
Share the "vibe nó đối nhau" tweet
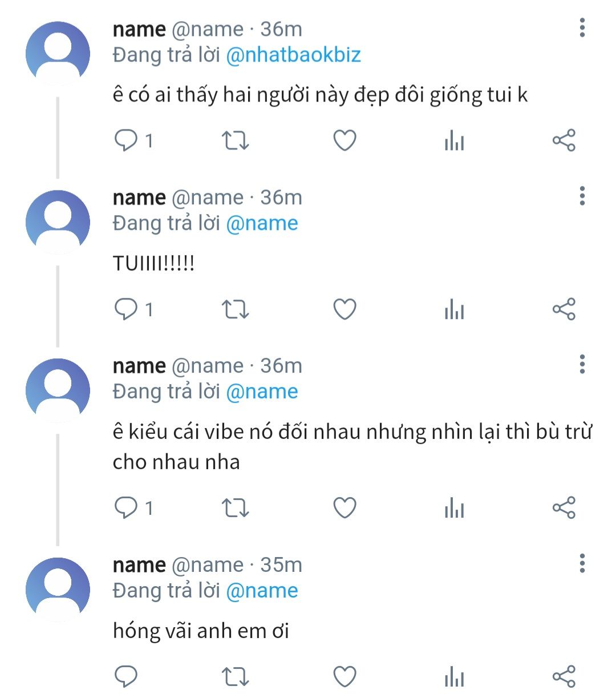[x=564, y=507]
